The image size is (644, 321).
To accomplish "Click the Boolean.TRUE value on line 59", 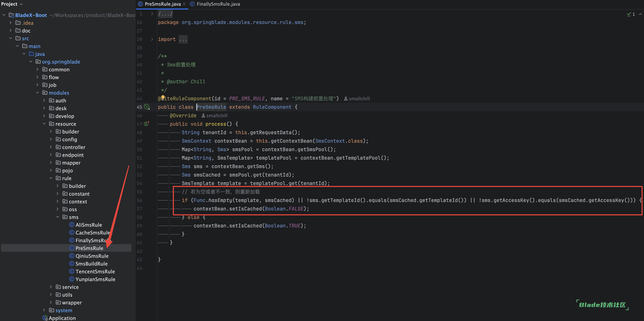I will 282,226.
